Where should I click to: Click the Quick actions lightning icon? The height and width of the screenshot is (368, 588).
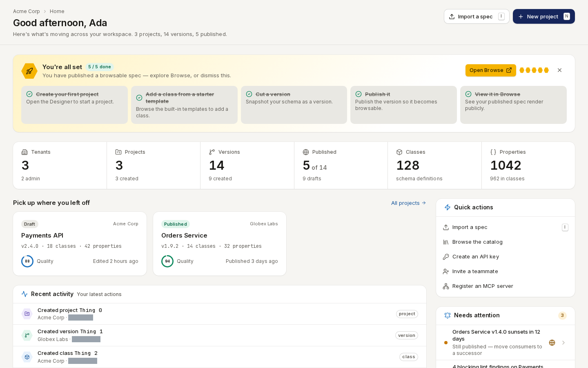448,207
